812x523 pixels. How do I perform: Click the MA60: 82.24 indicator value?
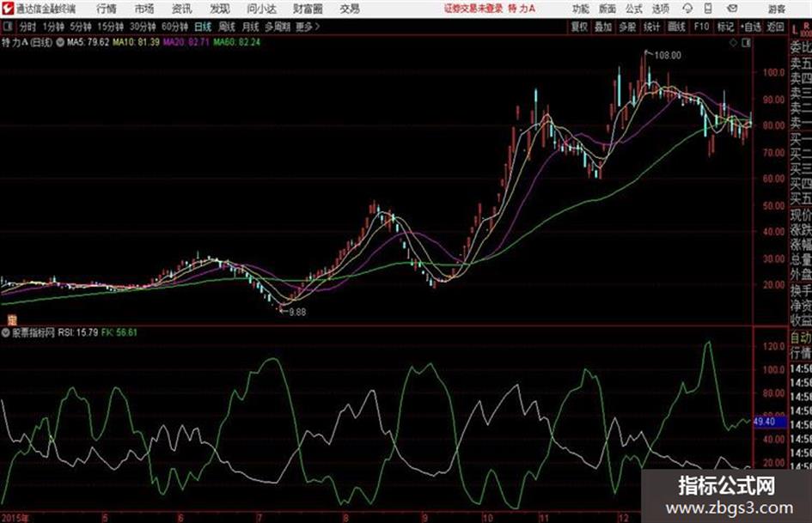tap(236, 42)
